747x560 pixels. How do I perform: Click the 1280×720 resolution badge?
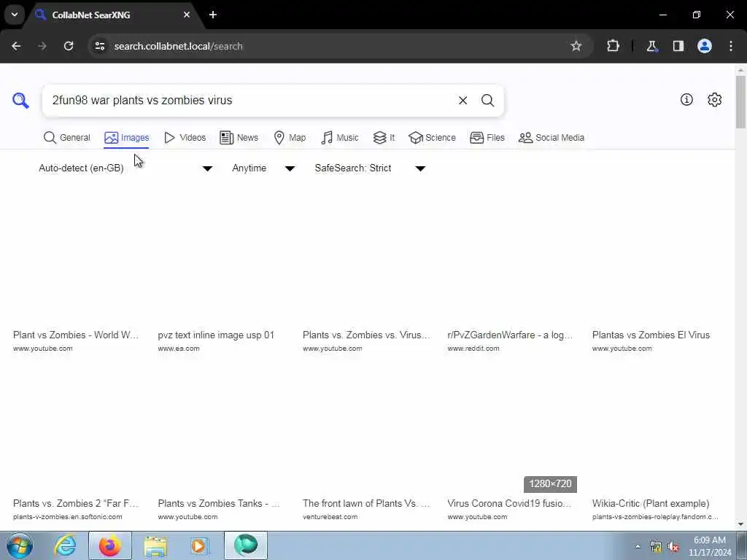550,484
